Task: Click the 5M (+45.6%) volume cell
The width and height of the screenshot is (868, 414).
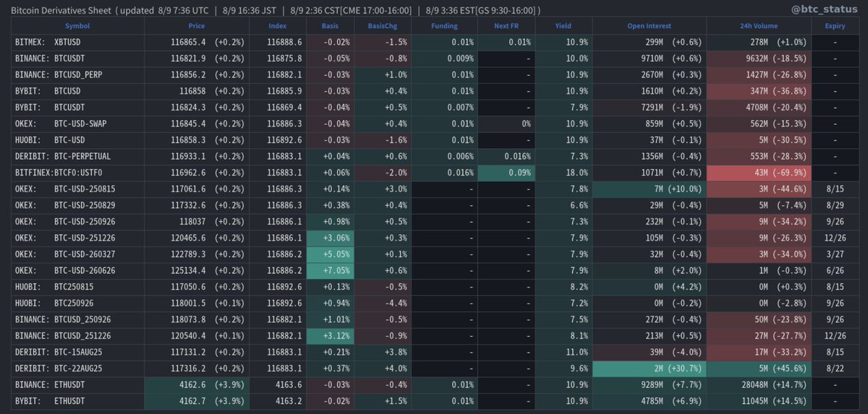Action: 759,368
